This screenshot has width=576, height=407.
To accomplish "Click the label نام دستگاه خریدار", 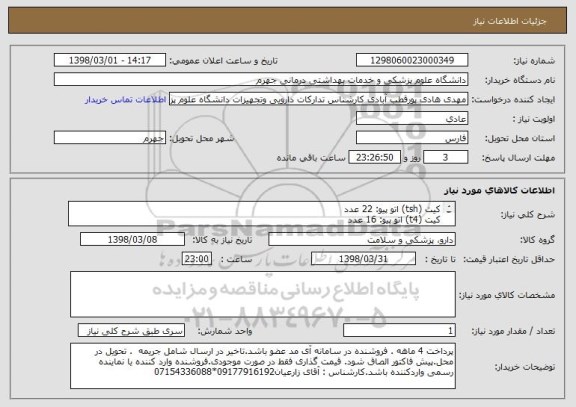I will [x=521, y=80].
